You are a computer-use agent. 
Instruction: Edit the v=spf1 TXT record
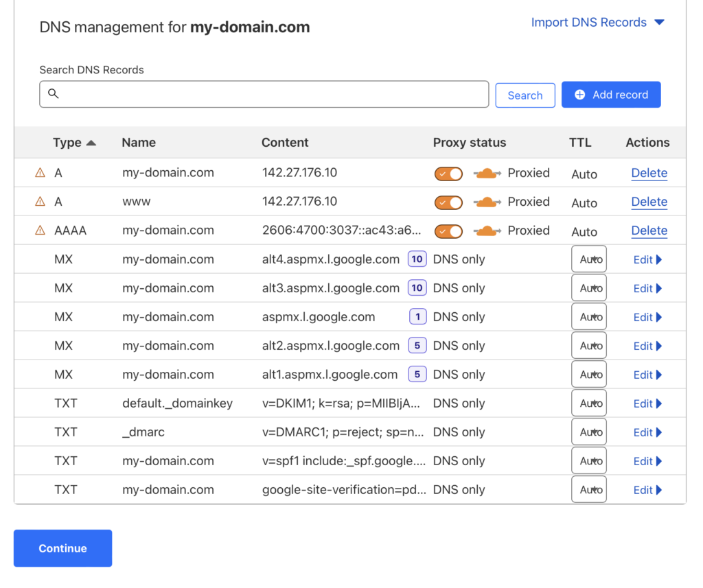tap(647, 461)
